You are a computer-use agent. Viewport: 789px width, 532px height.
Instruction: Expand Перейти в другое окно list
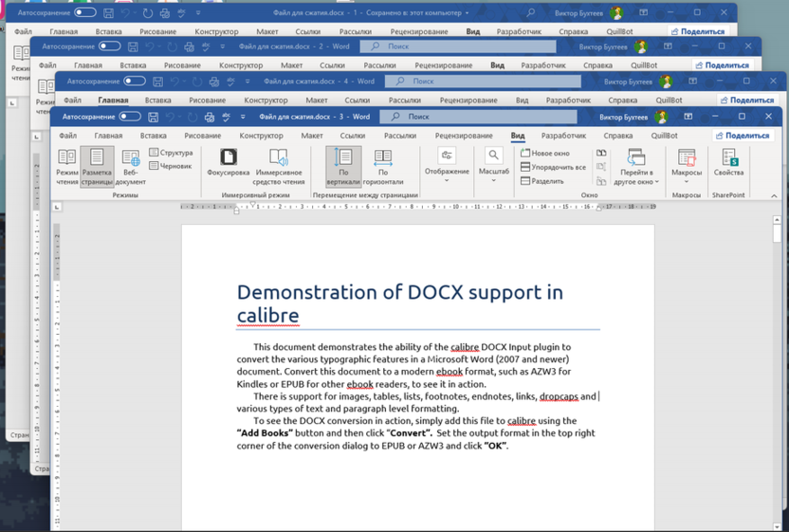point(636,166)
